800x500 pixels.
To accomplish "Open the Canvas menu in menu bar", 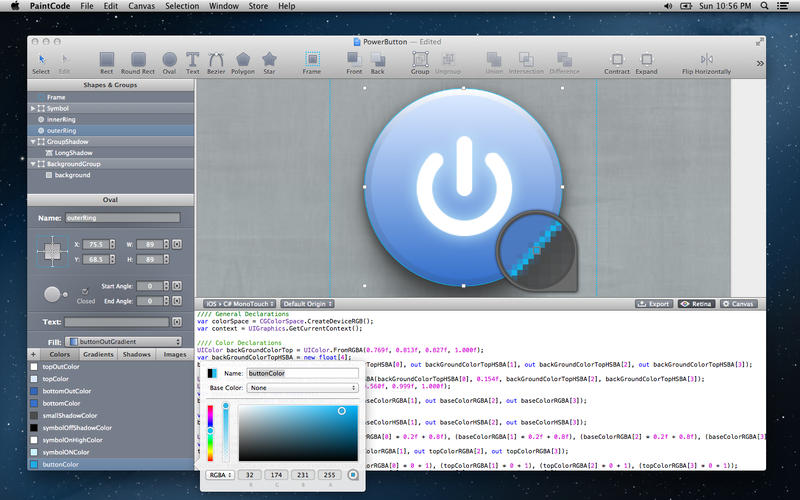I will click(139, 7).
